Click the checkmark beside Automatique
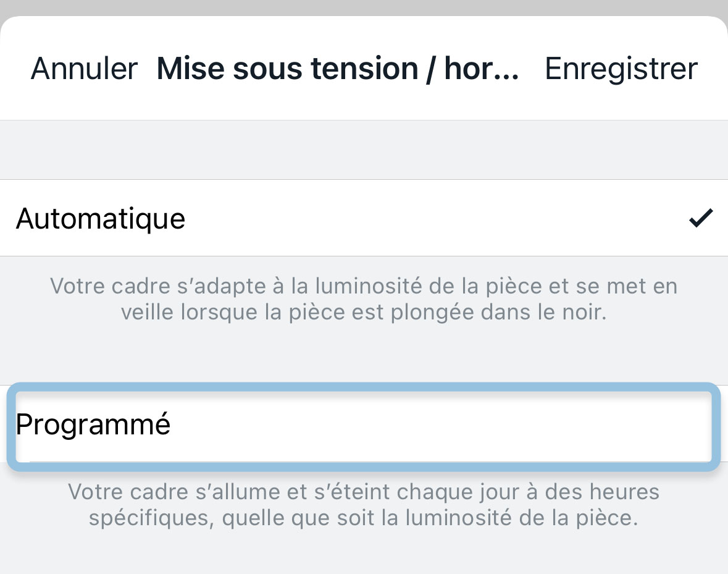This screenshot has width=728, height=574. coord(701,219)
